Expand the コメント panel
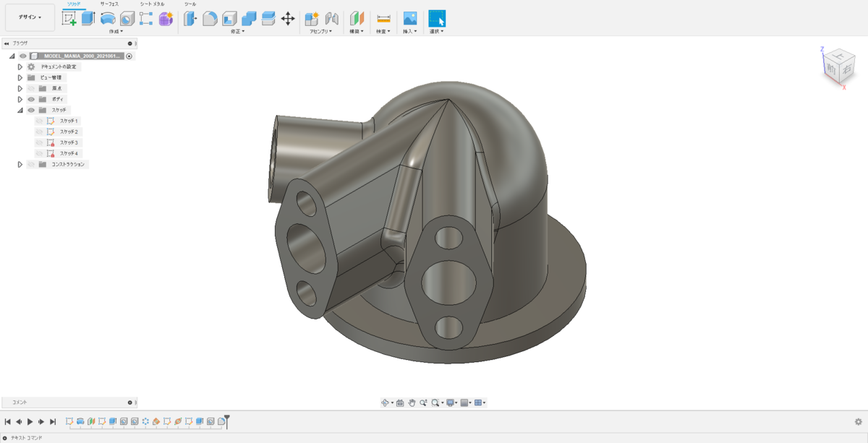Viewport: 868px width, 443px height. pos(131,403)
